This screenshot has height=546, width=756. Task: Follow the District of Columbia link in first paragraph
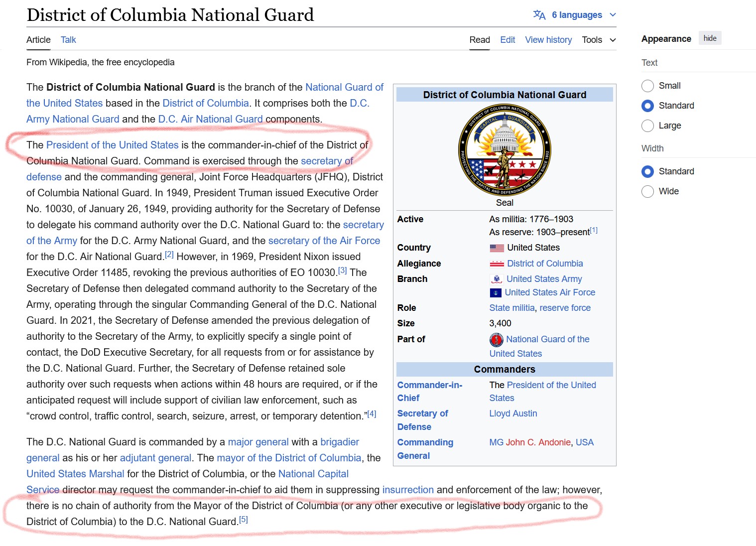tap(206, 103)
